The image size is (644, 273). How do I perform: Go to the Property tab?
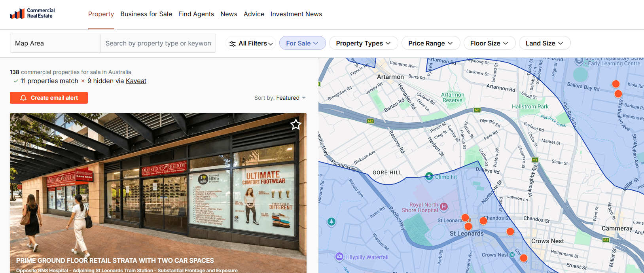(x=101, y=14)
